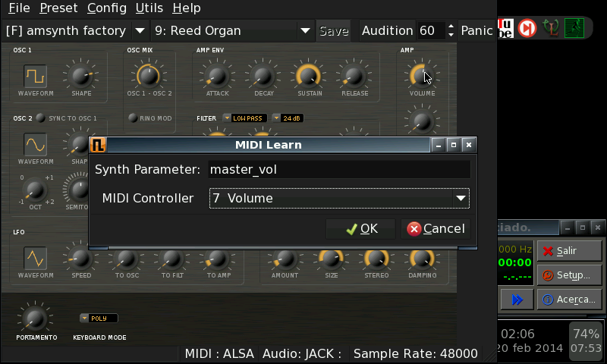
Task: Click the OSC 1 waveform selector icon
Action: [x=35, y=76]
